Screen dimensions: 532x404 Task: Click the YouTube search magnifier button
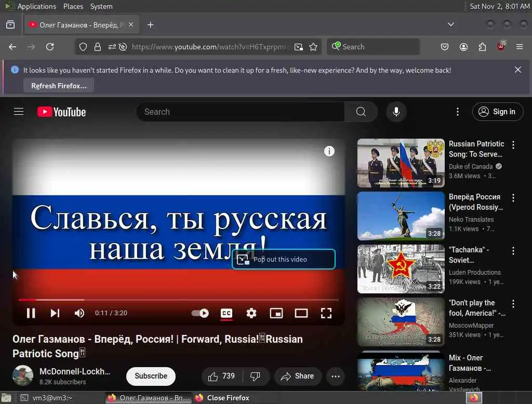(x=361, y=112)
